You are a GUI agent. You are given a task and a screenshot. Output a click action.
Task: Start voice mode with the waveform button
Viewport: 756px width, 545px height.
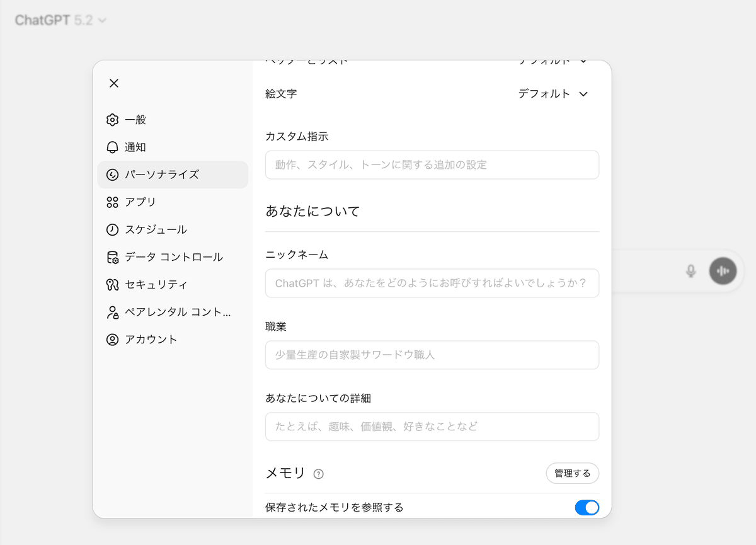pyautogui.click(x=723, y=271)
